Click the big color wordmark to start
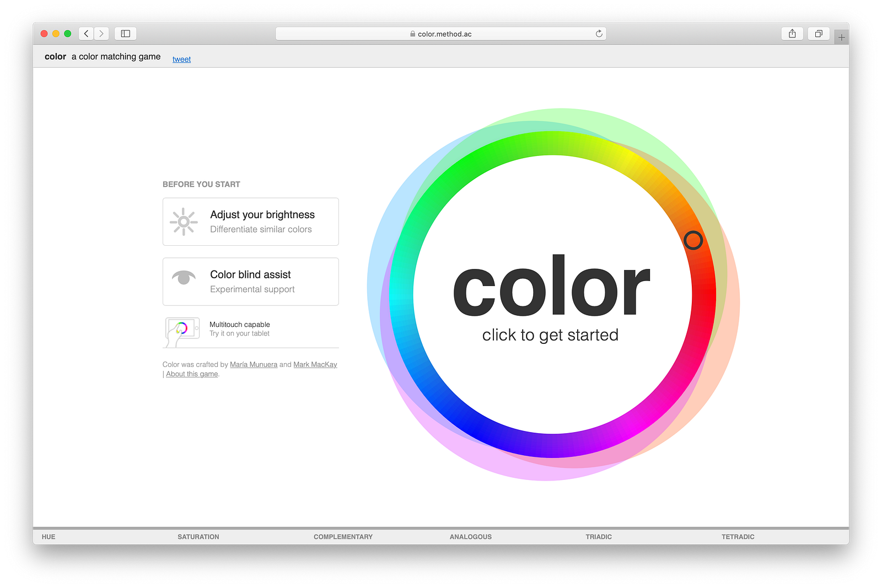The height and width of the screenshot is (588, 882). (552, 285)
